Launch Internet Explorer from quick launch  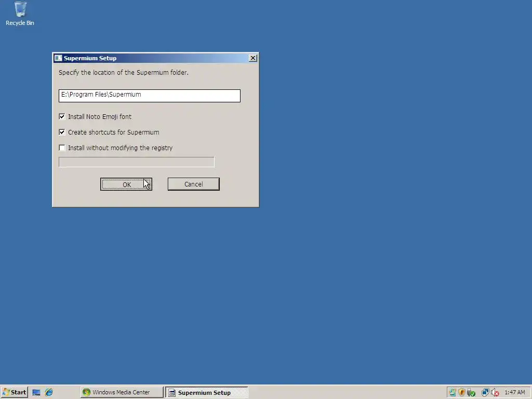tap(49, 393)
